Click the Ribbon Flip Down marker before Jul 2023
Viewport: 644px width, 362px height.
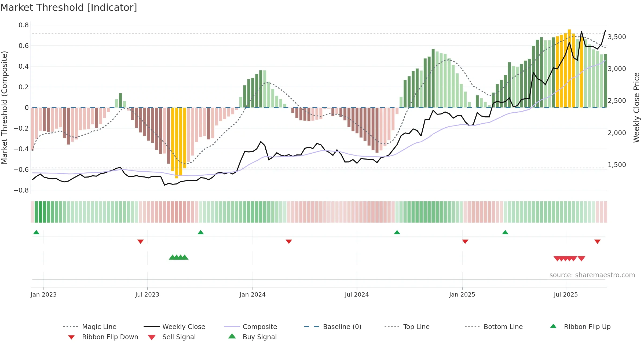140,242
